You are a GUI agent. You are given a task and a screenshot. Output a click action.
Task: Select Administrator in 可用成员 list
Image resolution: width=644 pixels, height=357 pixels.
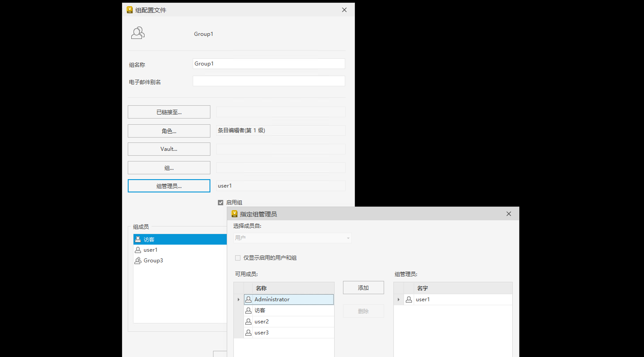289,299
